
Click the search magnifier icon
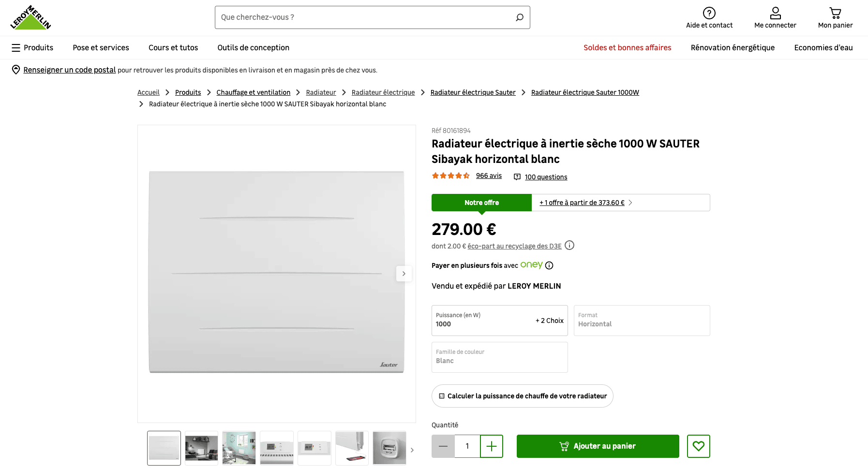coord(519,17)
